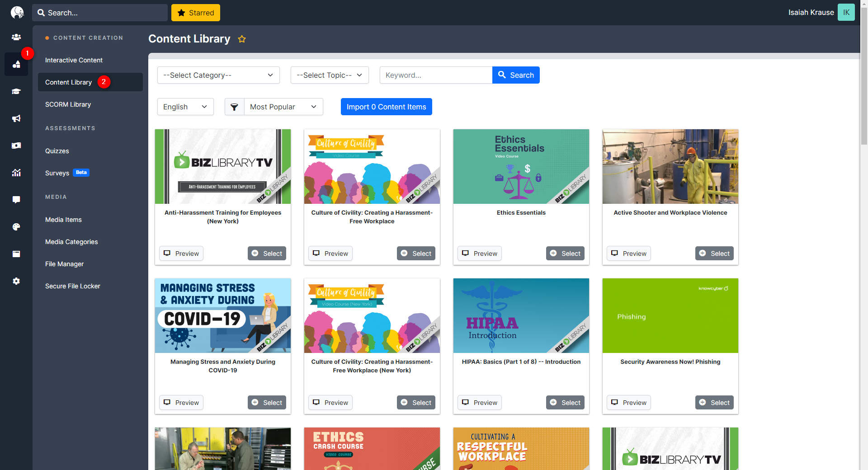Select Ethics Essentials course

(565, 254)
